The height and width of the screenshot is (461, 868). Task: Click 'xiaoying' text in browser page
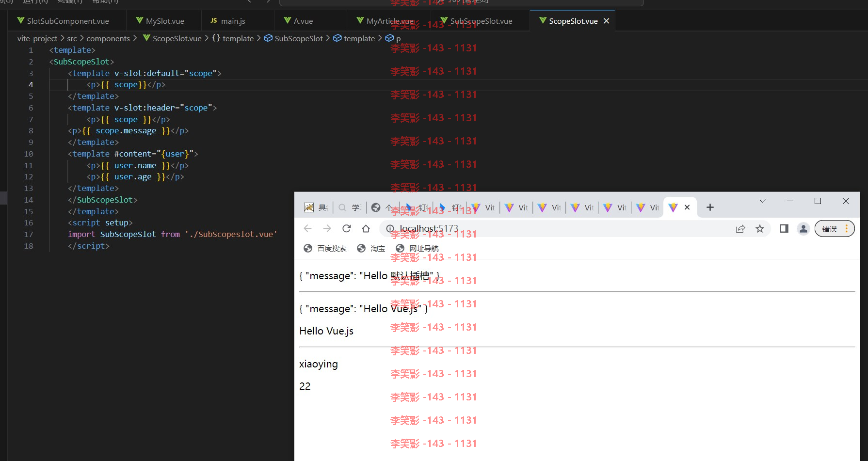[x=319, y=364]
